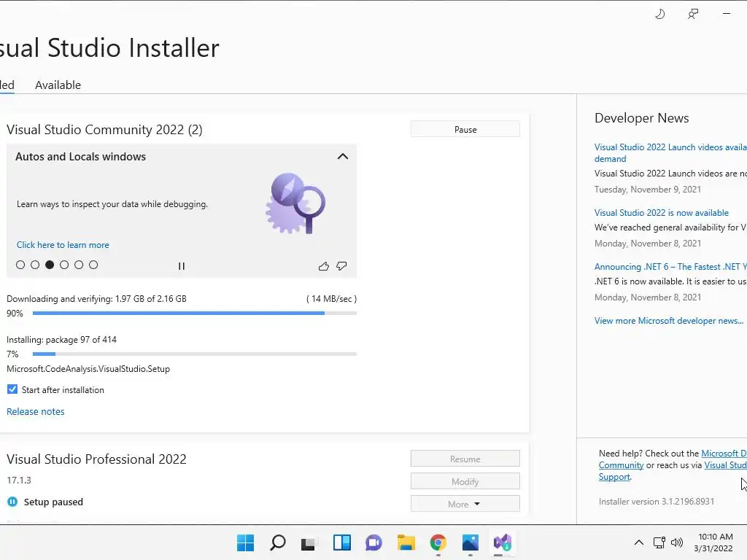Click the Installer version 3.1.2196.8931 text
747x560 pixels.
click(x=657, y=502)
